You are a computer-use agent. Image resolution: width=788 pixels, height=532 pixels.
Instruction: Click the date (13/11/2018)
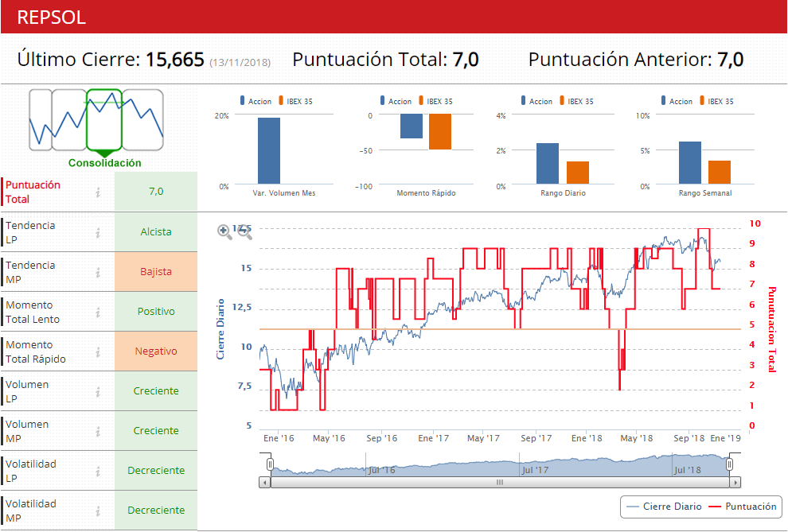(x=240, y=63)
